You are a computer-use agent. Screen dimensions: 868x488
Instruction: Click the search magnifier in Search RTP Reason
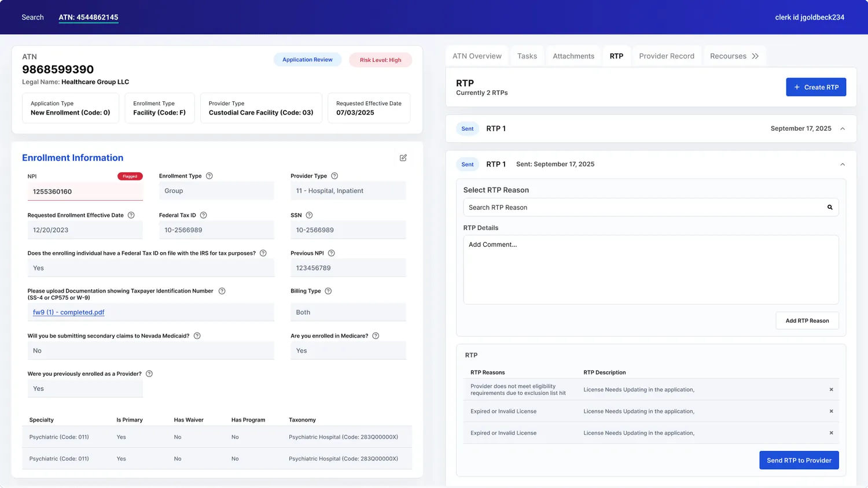[x=830, y=208]
